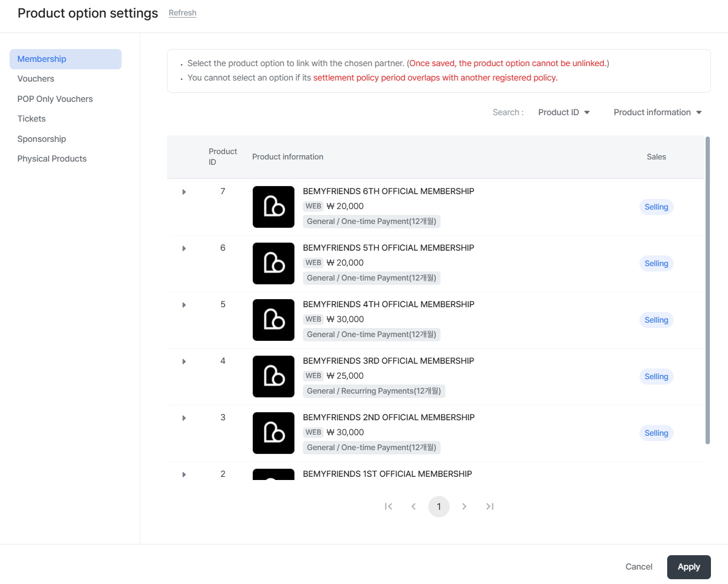The height and width of the screenshot is (584, 728).
Task: Click Selling badge for 2ND membership
Action: (x=656, y=433)
